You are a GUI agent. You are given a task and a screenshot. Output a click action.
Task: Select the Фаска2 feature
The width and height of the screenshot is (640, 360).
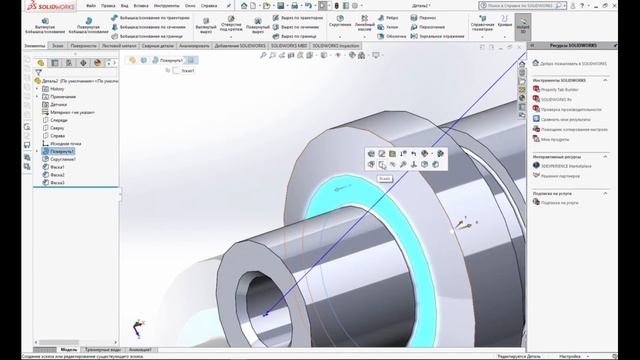click(53, 175)
